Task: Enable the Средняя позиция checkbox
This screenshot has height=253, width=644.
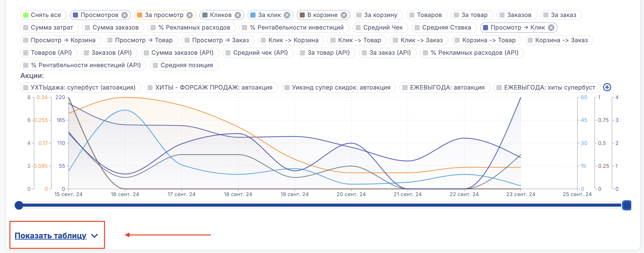Action: [x=155, y=65]
